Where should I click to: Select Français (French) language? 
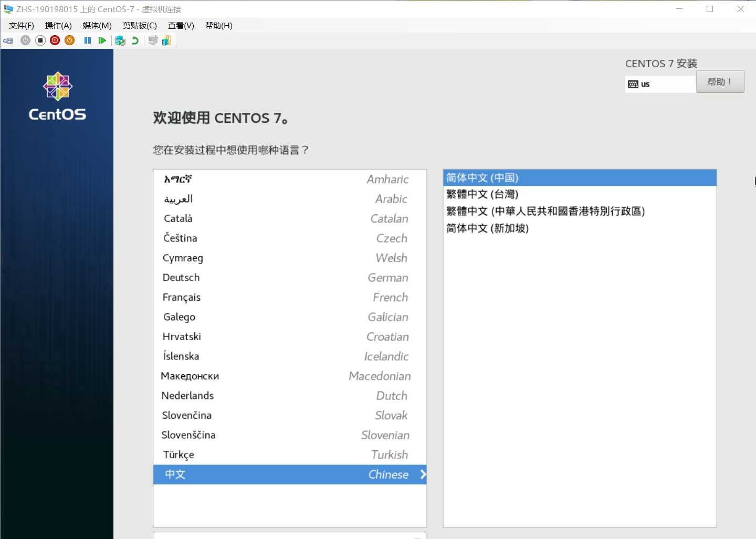290,298
